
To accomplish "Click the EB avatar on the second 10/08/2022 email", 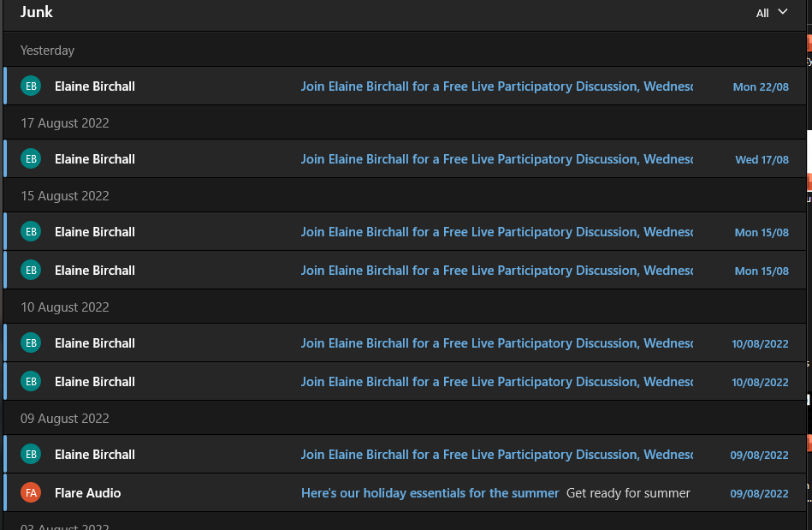I will (31, 382).
